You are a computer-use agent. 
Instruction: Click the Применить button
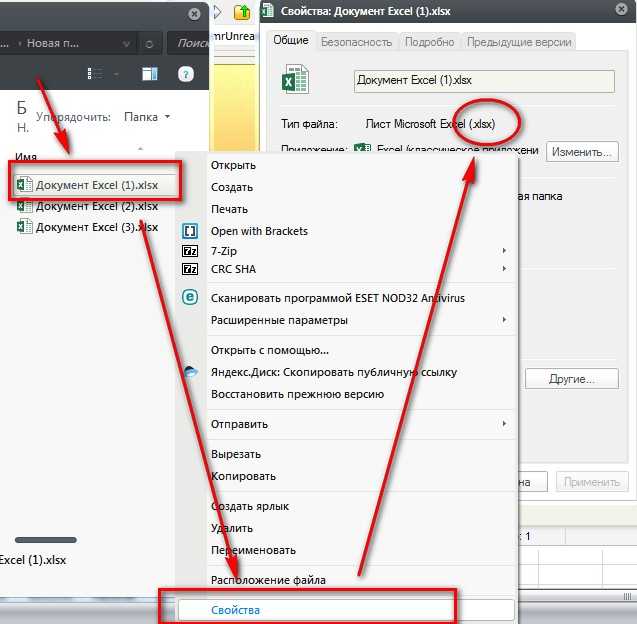click(x=592, y=482)
